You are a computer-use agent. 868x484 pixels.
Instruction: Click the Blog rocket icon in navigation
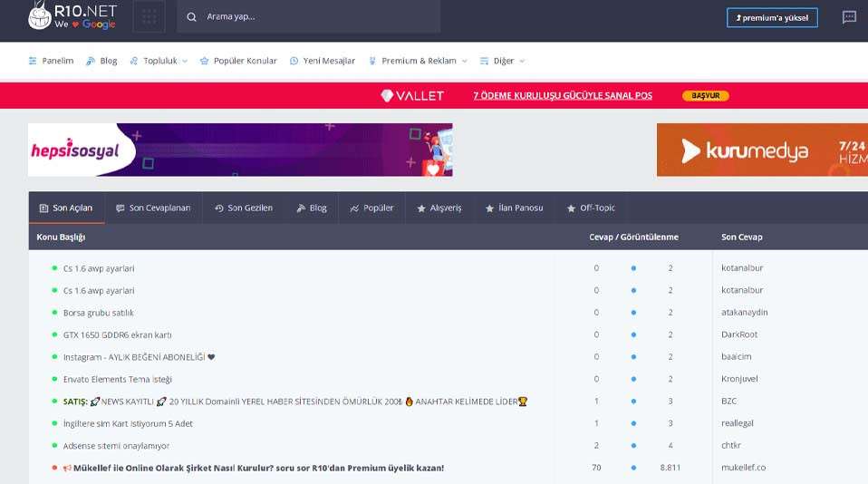(x=91, y=61)
